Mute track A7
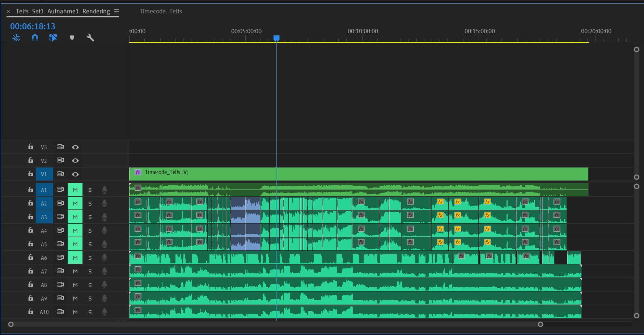Screen dimensions: 644x335 [75, 271]
